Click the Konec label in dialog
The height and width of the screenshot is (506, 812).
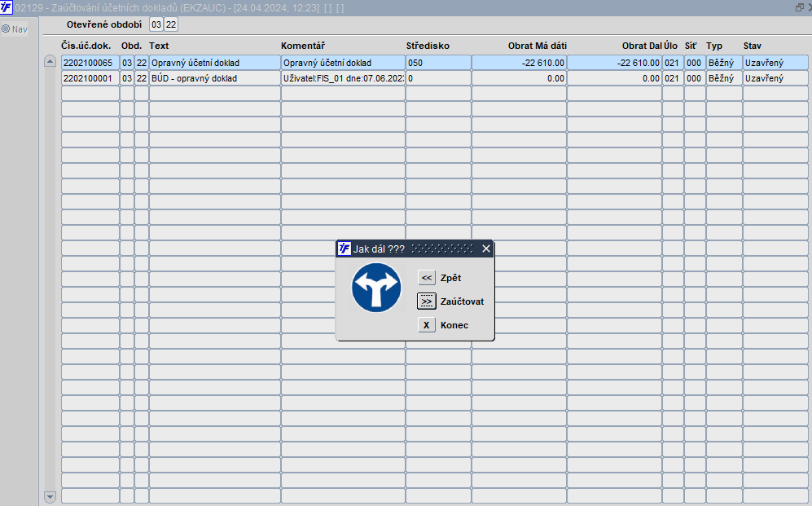point(454,325)
